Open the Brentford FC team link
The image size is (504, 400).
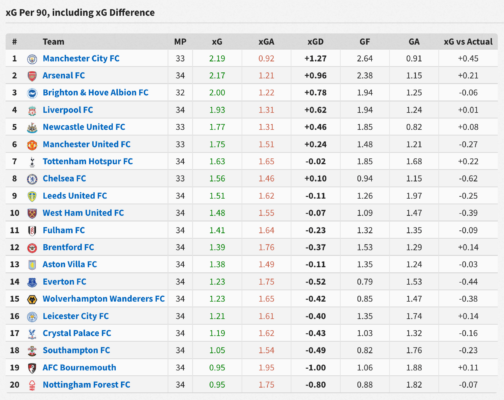pos(68,247)
